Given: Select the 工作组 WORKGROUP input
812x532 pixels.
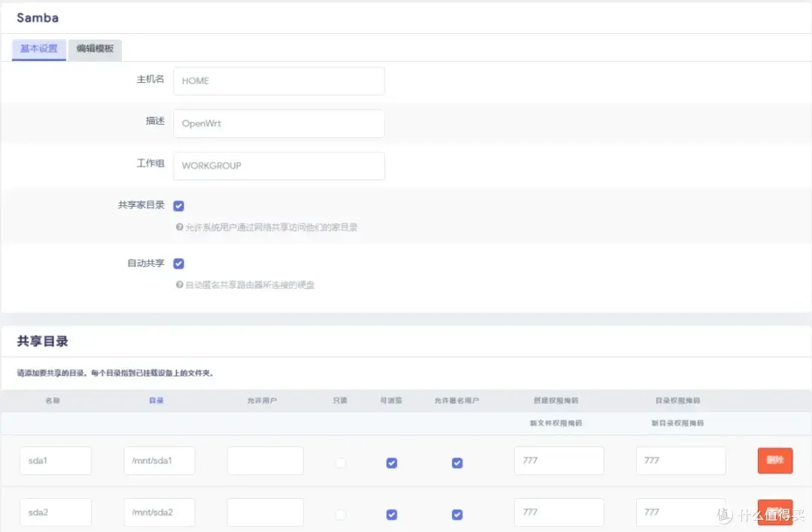Looking at the screenshot, I should tap(279, 166).
